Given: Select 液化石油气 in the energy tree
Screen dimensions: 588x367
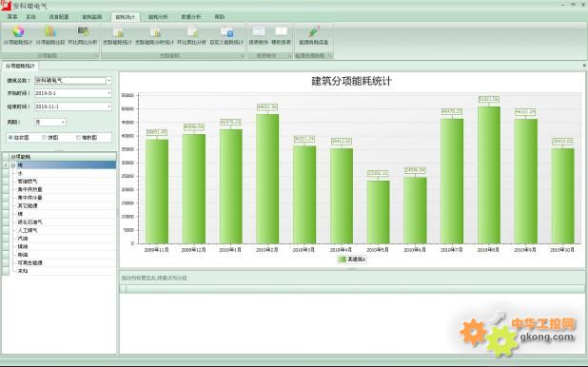Looking at the screenshot, I should (30, 222).
